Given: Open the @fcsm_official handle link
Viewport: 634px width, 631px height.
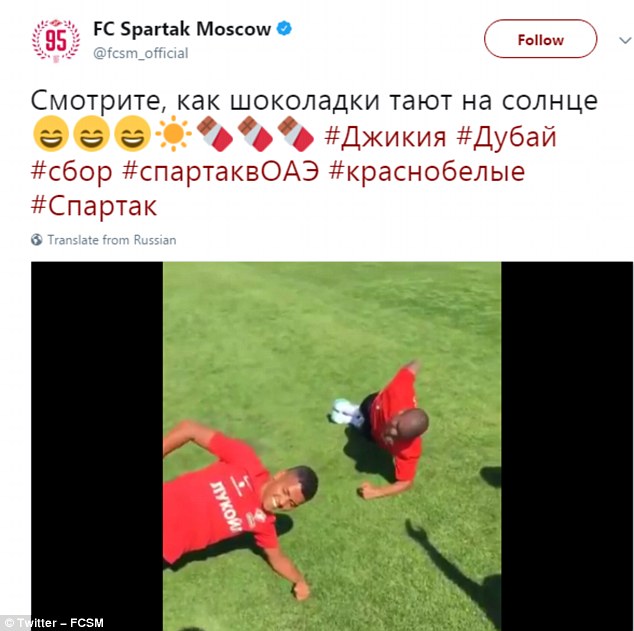Looking at the screenshot, I should click(141, 53).
